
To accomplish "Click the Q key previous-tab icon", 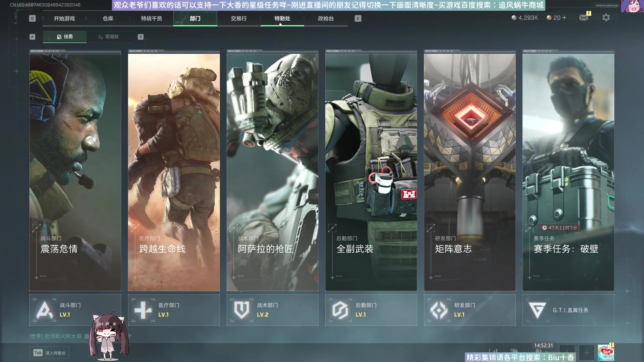I will coord(32,18).
